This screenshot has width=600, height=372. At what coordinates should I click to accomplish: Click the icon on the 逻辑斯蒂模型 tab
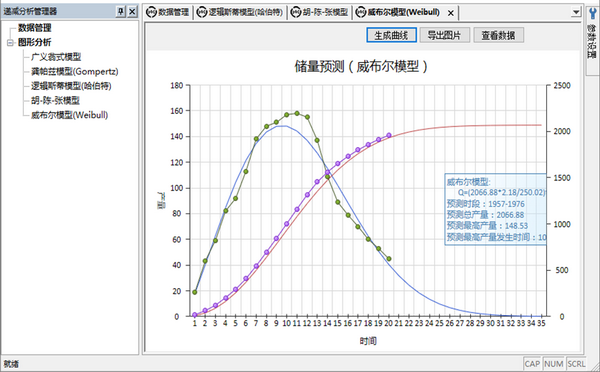(x=202, y=12)
